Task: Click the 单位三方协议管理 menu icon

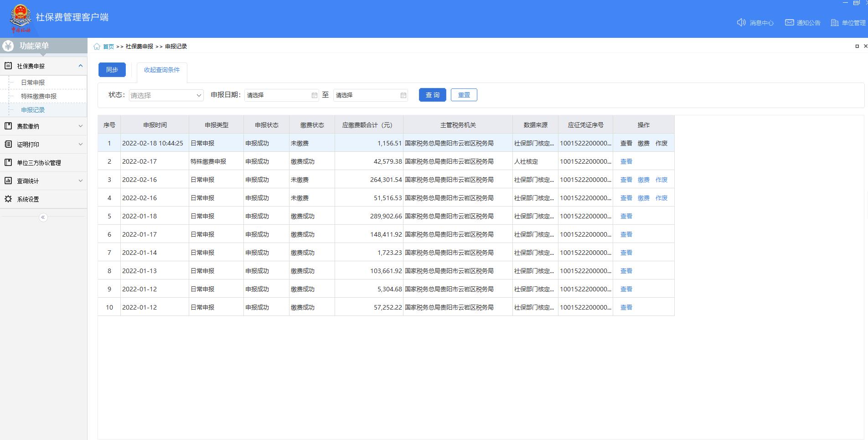Action: [8, 162]
